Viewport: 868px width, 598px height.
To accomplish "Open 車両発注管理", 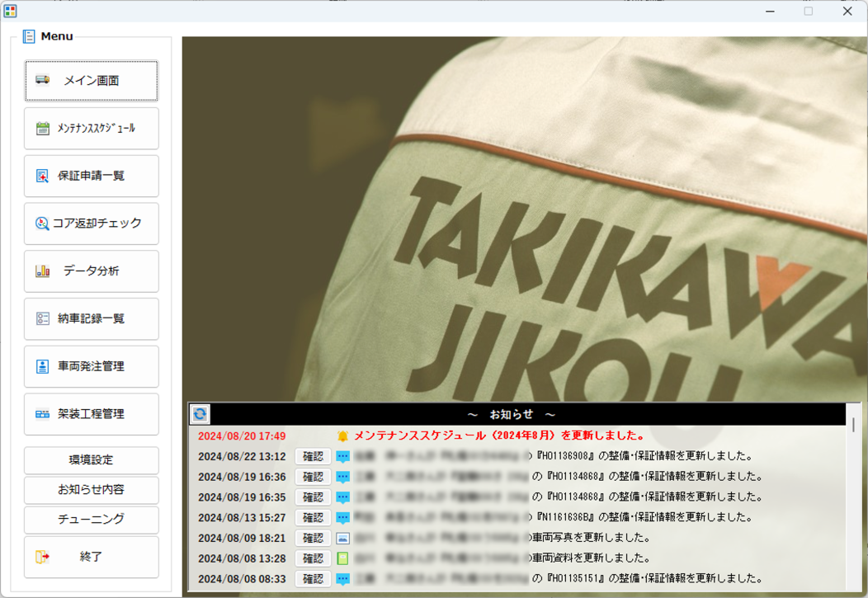I will tap(91, 366).
